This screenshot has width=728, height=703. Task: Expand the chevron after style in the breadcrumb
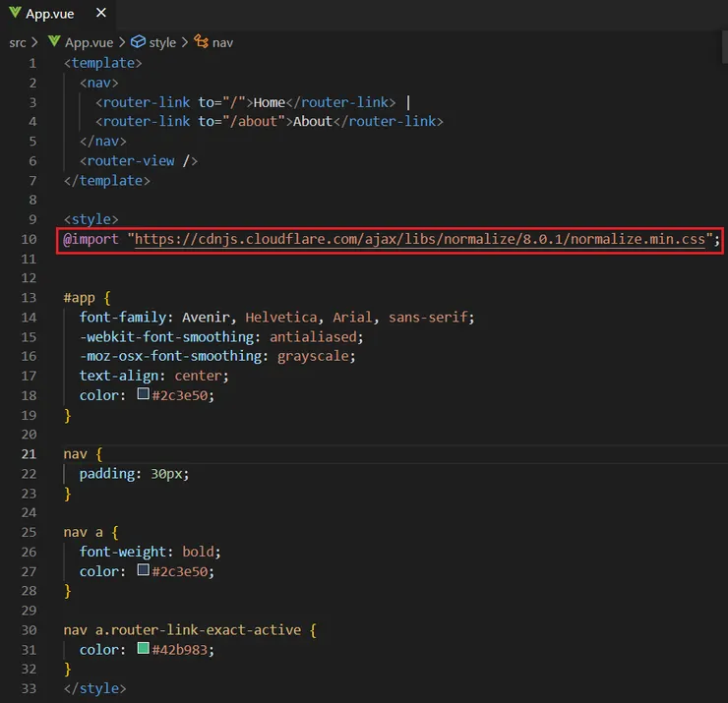pyautogui.click(x=185, y=42)
